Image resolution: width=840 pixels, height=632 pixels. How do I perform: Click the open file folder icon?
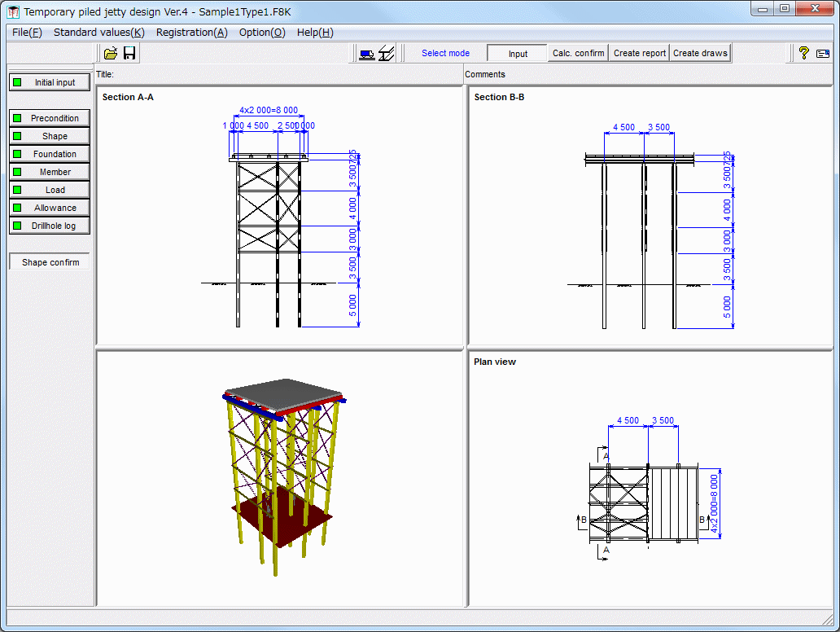click(111, 53)
